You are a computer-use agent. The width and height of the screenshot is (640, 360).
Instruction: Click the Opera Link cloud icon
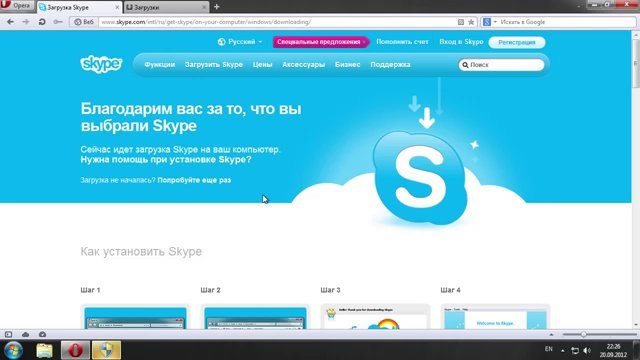click(x=25, y=334)
